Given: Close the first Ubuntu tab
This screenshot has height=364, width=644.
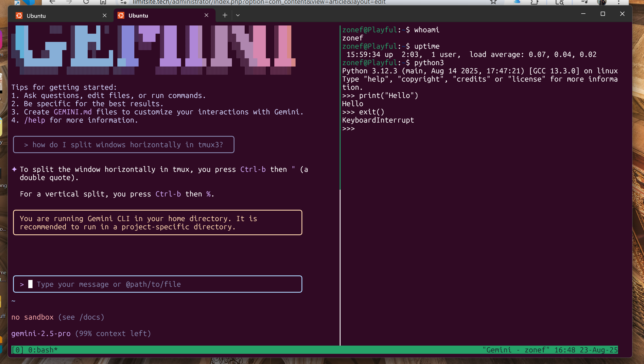Looking at the screenshot, I should coord(105,16).
